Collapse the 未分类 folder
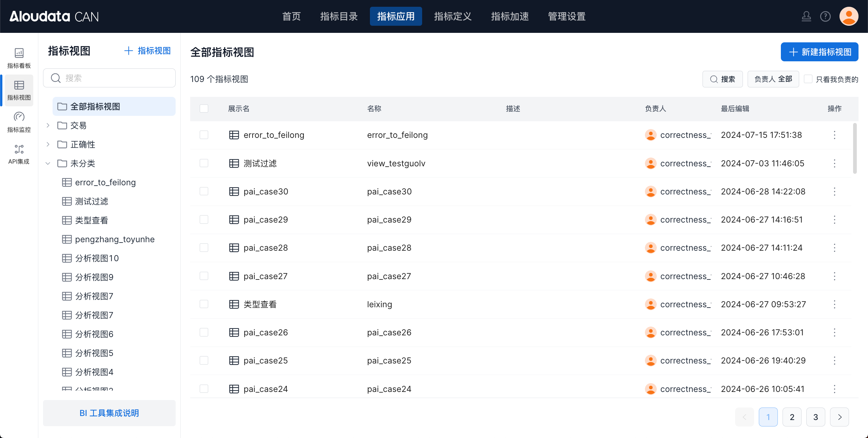Image resolution: width=868 pixels, height=438 pixels. point(48,163)
